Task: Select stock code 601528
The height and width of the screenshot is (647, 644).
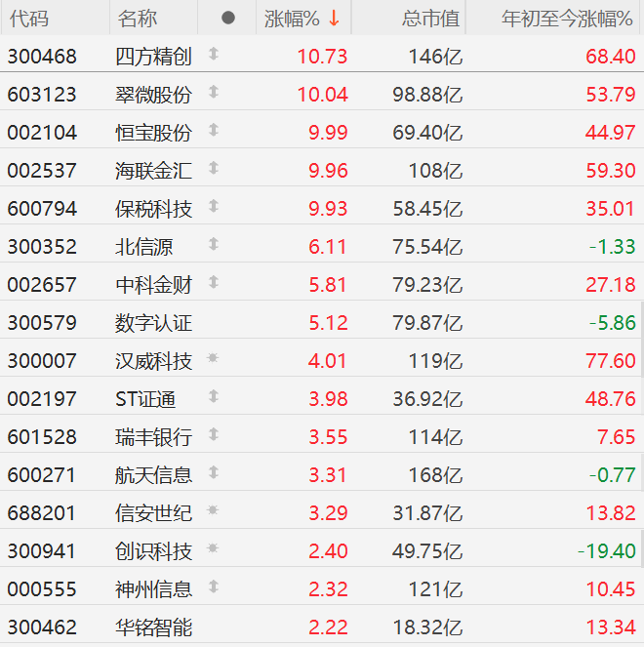Action: [42, 437]
